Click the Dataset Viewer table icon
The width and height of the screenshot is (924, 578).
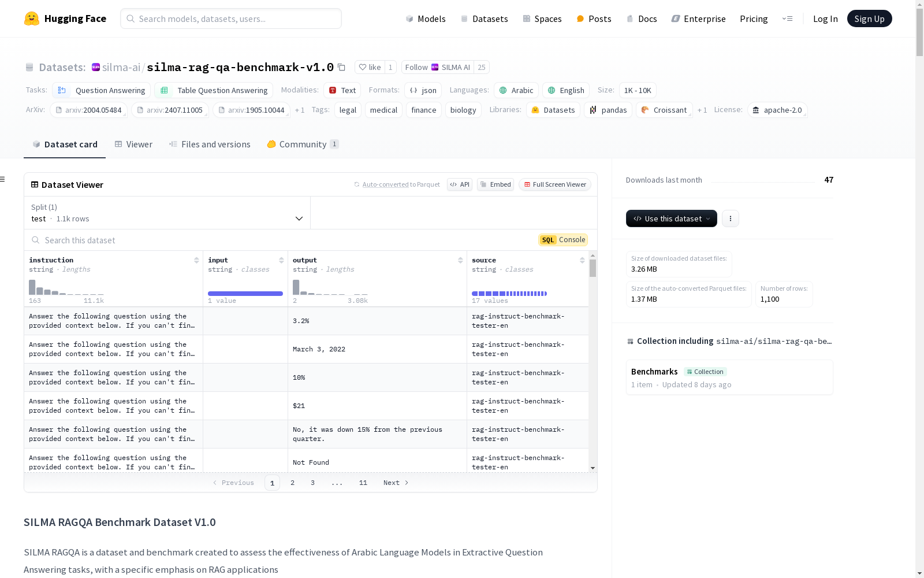tap(35, 184)
